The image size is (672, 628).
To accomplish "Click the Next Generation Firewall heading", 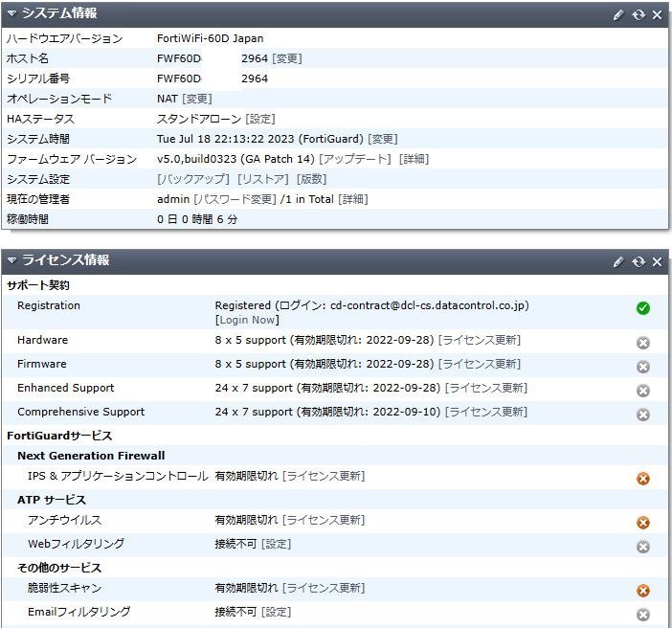I will (91, 456).
